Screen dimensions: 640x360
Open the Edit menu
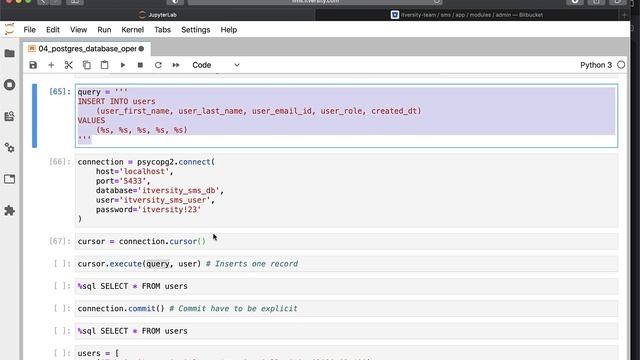coord(53,30)
